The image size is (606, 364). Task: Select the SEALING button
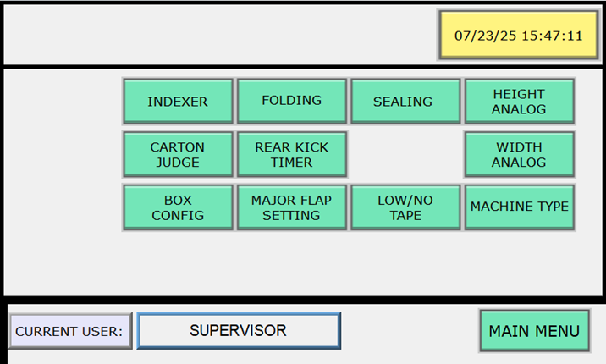(405, 102)
